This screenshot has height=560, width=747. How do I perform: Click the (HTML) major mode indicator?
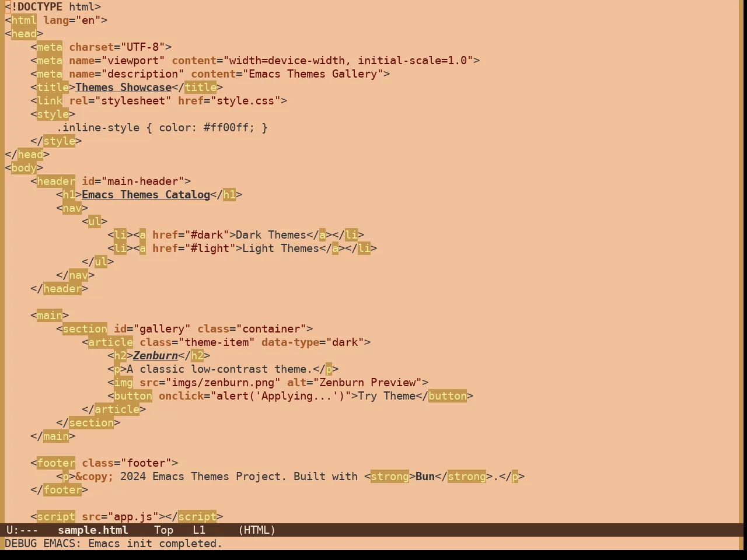pyautogui.click(x=257, y=530)
